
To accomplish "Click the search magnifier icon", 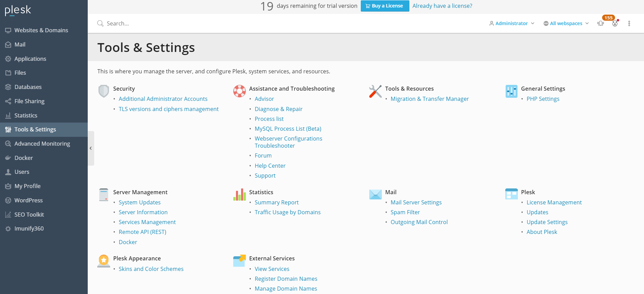I will pos(100,23).
